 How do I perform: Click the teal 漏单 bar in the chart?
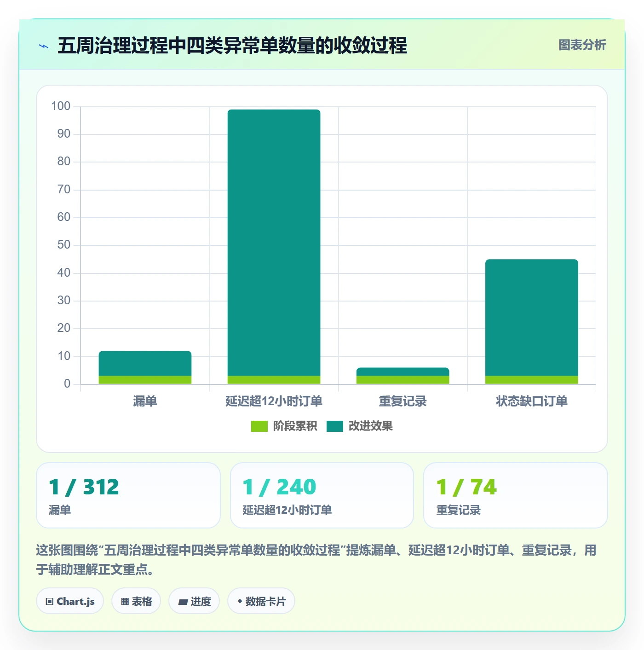145,363
